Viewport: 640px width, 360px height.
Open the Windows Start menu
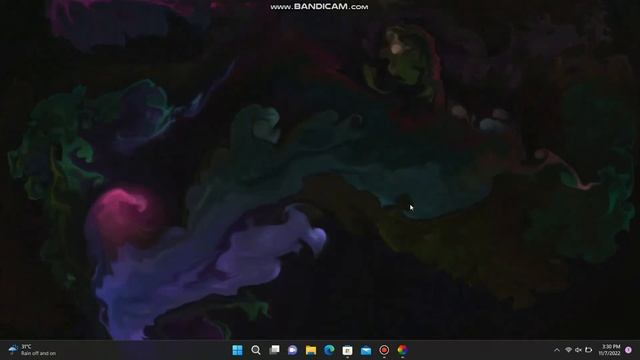(237, 350)
